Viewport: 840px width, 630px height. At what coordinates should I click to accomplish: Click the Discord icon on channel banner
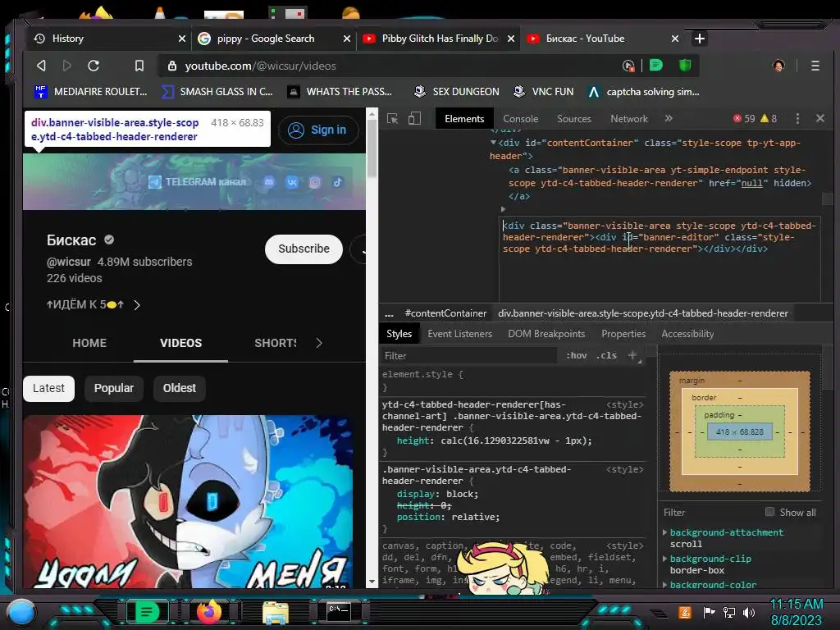coord(269,182)
